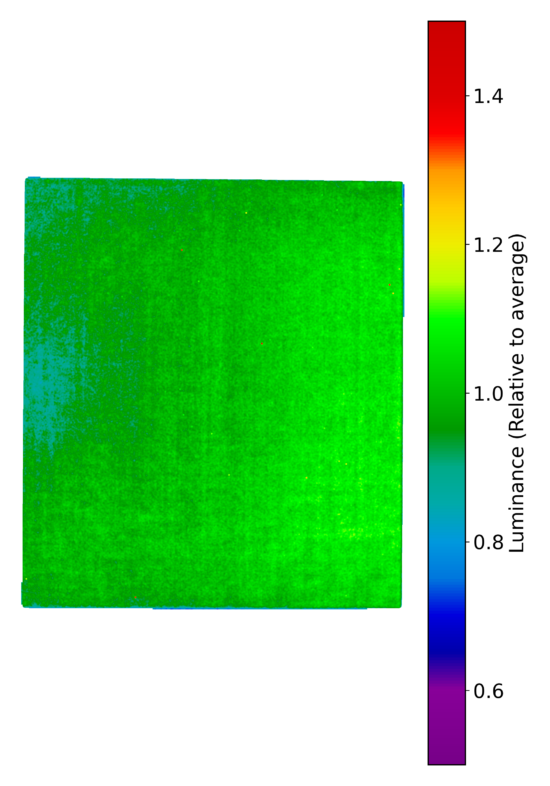Click the blue strip along the heatmap bottom edge
Viewport: 550px width, 786px height.
(x=260, y=608)
